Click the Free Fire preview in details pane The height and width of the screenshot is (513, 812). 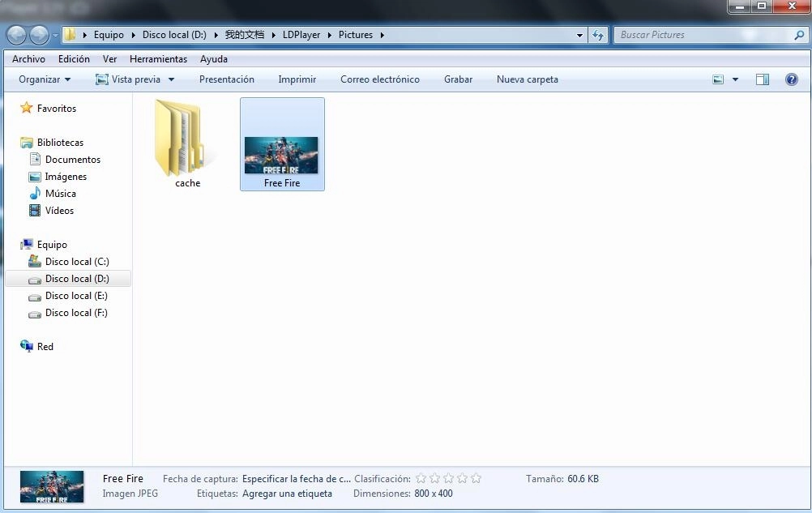52,486
